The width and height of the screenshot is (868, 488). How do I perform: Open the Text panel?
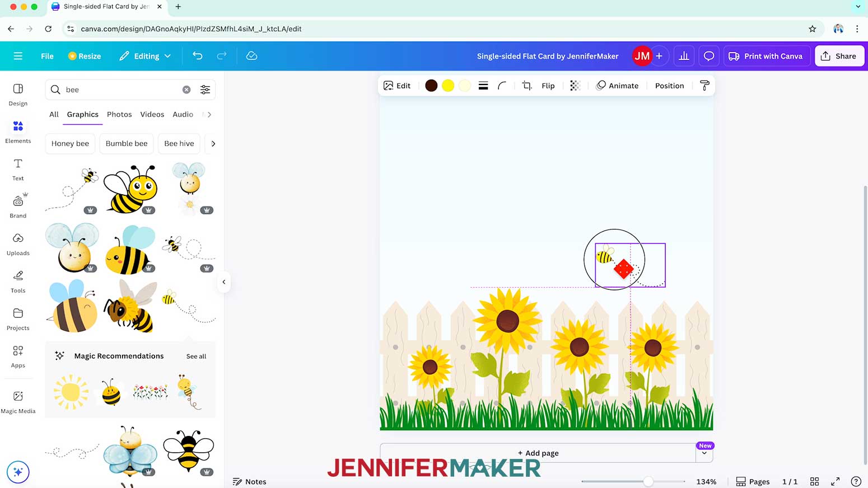(18, 170)
